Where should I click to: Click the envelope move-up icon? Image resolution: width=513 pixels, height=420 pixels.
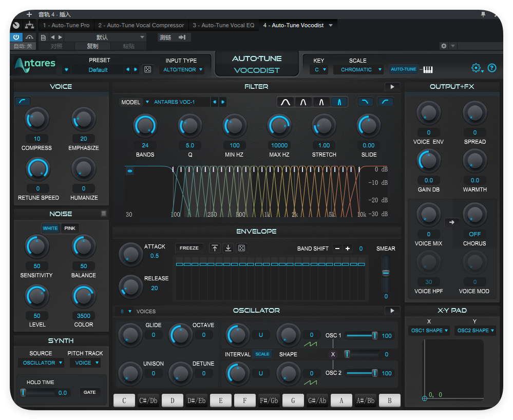[215, 248]
